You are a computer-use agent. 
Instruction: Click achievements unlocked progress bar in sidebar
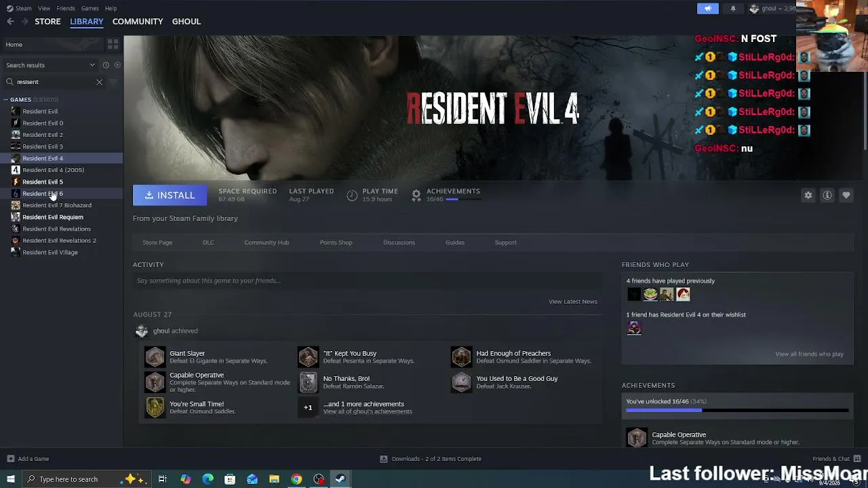click(x=737, y=410)
